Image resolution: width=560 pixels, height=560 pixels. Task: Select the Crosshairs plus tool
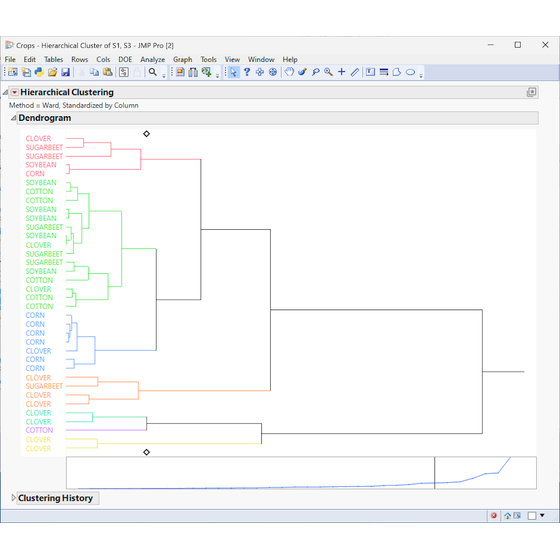tap(341, 72)
